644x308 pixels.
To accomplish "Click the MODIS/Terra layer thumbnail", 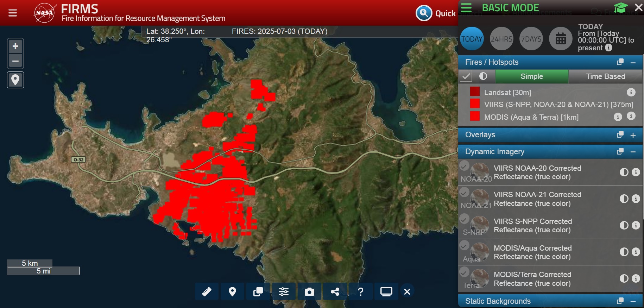I will coord(480,278).
